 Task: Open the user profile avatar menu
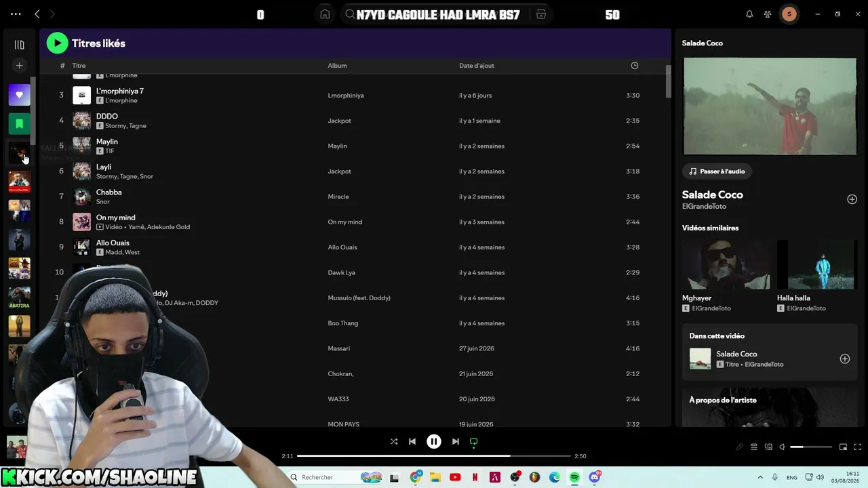789,14
